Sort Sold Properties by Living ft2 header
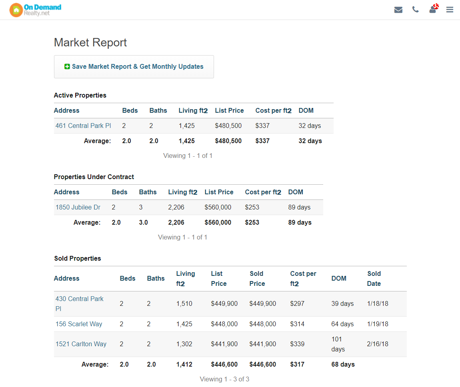 click(186, 279)
